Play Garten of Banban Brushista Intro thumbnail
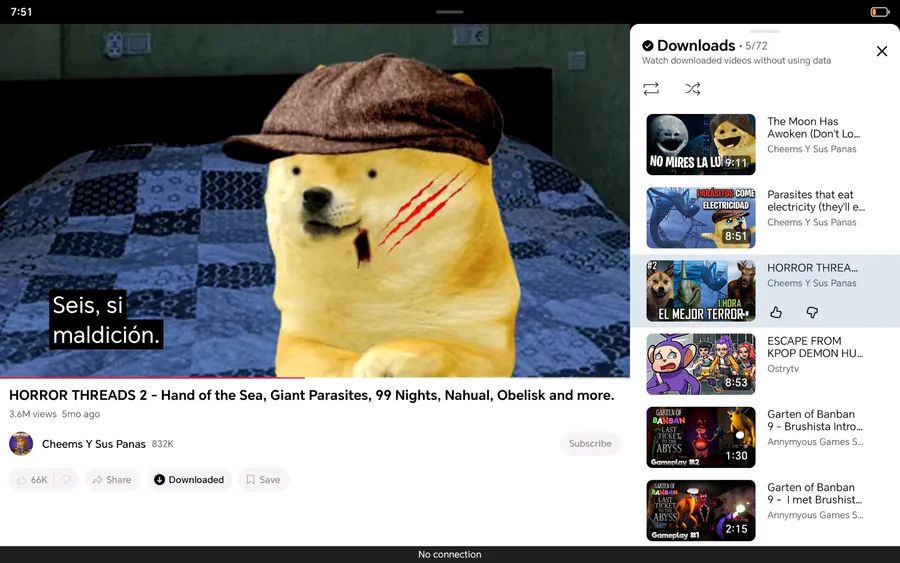Image resolution: width=900 pixels, height=563 pixels. [701, 437]
